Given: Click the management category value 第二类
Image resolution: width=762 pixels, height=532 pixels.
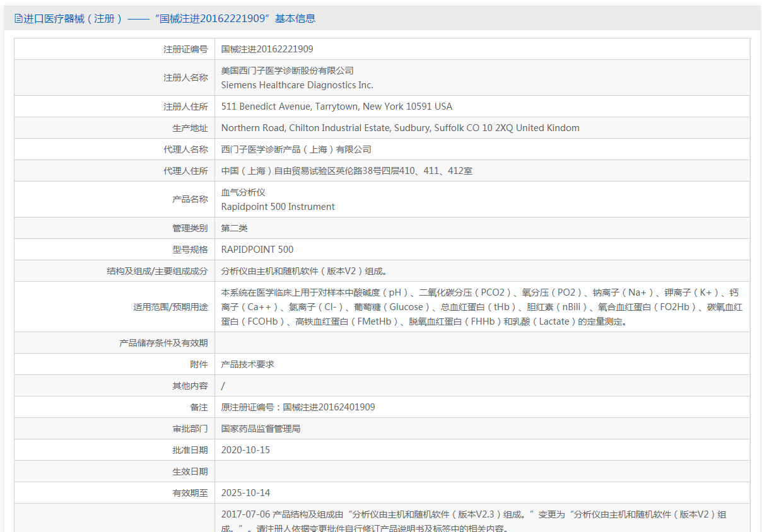Looking at the screenshot, I should point(234,228).
